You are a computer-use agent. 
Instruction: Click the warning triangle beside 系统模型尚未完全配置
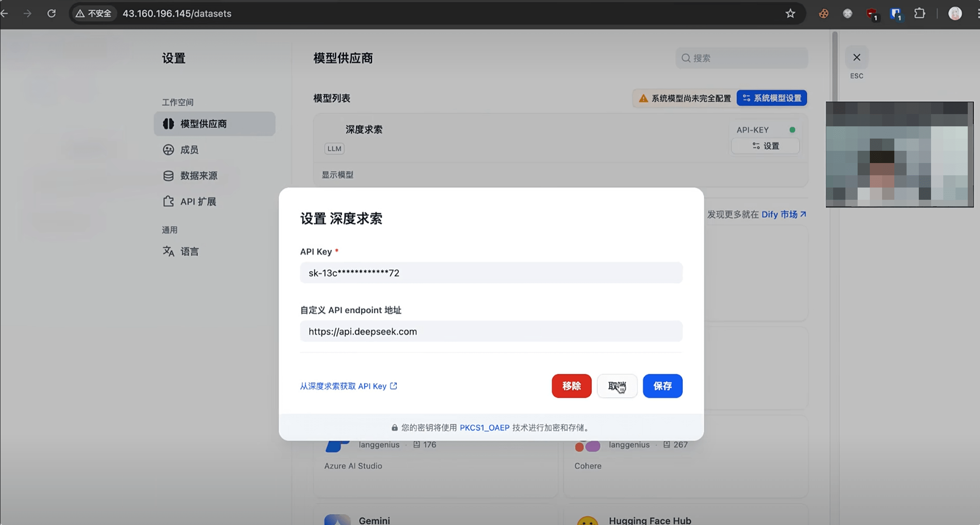tap(643, 98)
